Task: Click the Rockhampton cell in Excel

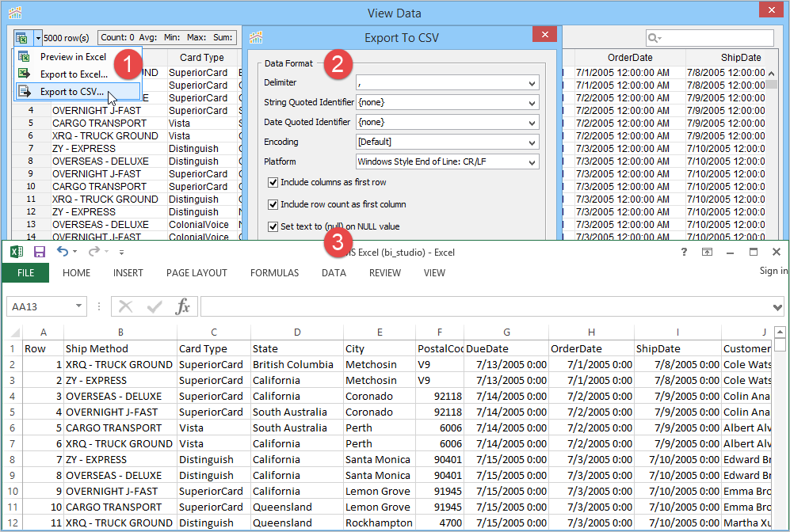Action: tap(380, 523)
